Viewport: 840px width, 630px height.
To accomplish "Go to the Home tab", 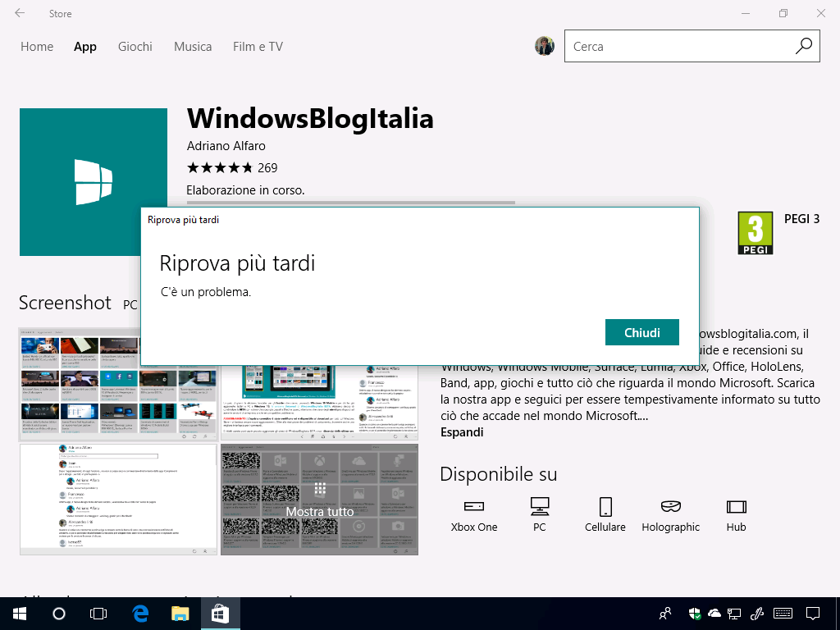I will [x=37, y=47].
